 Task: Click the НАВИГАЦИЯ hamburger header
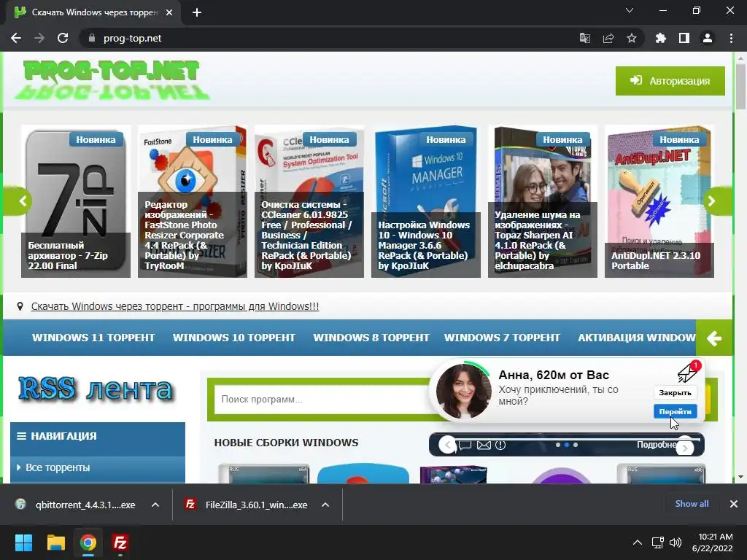tap(98, 436)
